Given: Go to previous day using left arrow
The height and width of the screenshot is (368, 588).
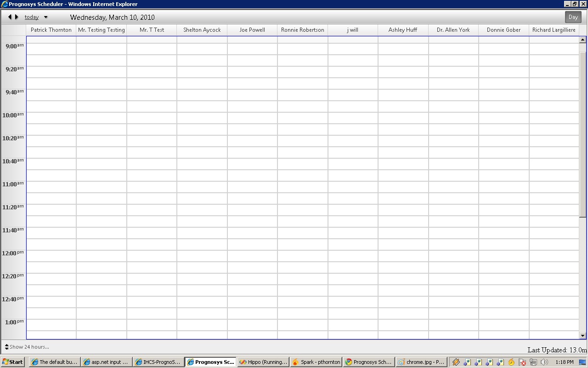Looking at the screenshot, I should pyautogui.click(x=10, y=17).
